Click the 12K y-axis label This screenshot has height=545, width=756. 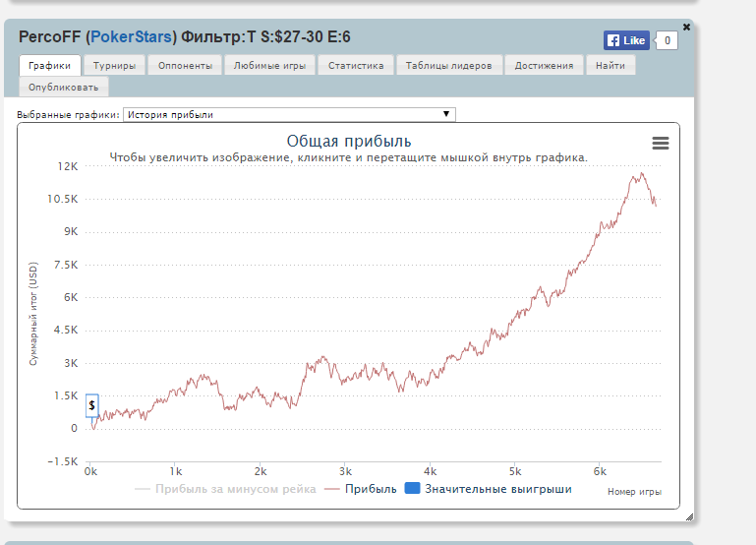[x=68, y=166]
